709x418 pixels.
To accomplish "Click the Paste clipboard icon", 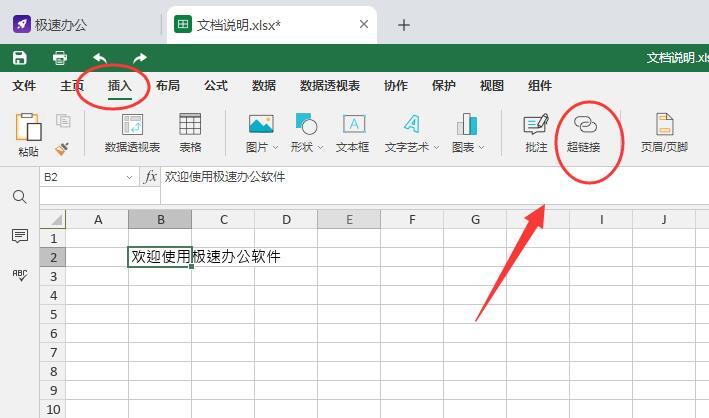I will [28, 127].
